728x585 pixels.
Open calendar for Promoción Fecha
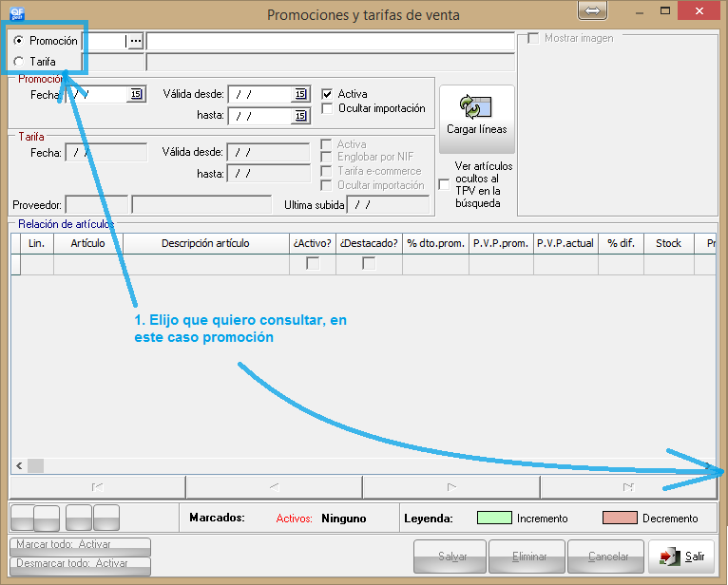tap(136, 94)
